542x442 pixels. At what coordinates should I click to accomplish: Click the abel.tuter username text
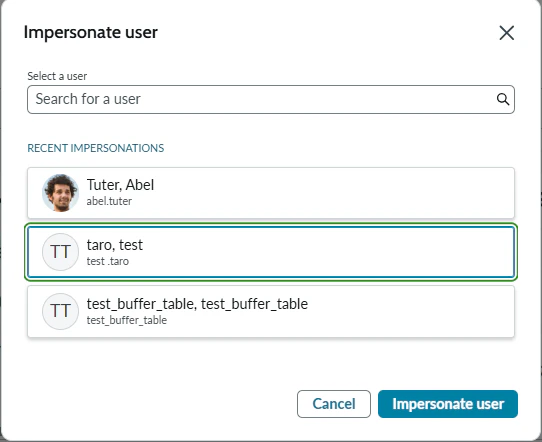click(109, 201)
